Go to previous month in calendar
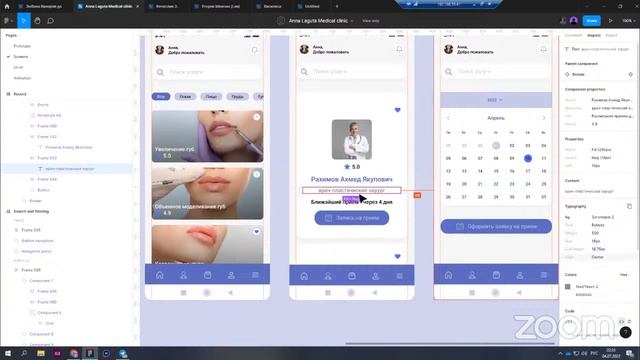The height and width of the screenshot is (360, 640). coord(448,118)
